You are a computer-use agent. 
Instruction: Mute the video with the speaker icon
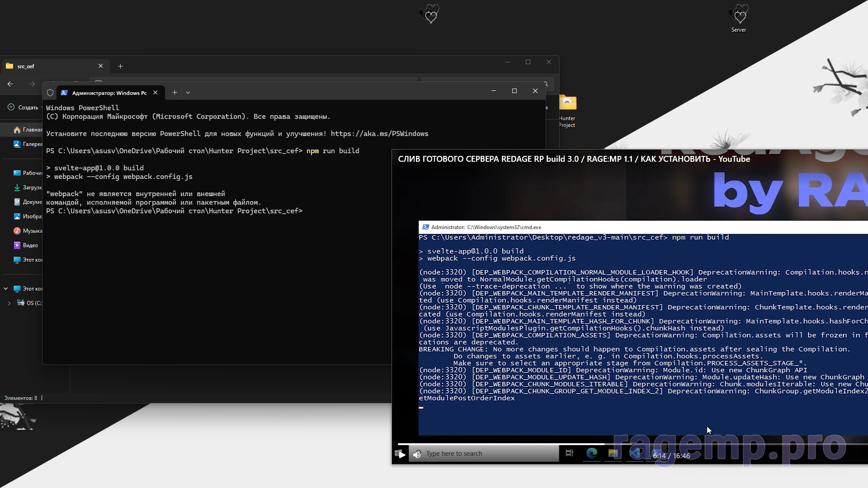[417, 454]
